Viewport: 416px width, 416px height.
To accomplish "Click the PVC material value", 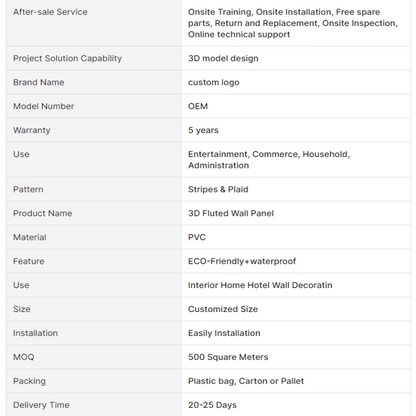I will [x=197, y=237].
